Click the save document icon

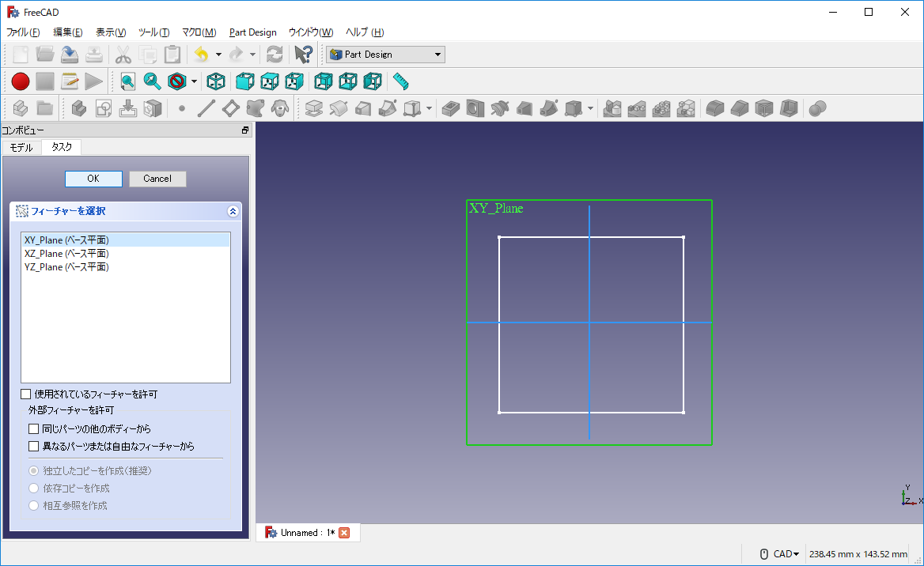(x=70, y=55)
